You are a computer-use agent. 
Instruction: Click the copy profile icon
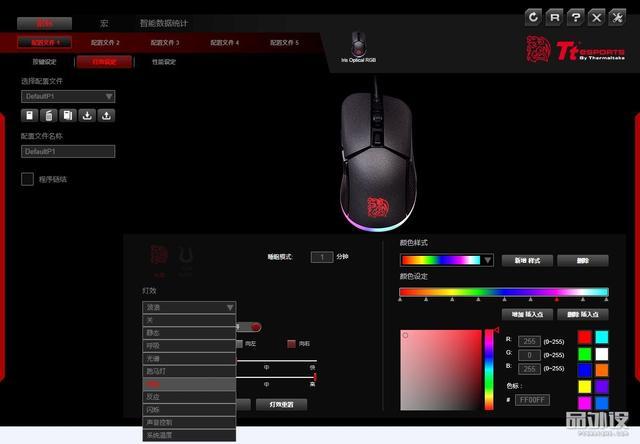[x=68, y=116]
